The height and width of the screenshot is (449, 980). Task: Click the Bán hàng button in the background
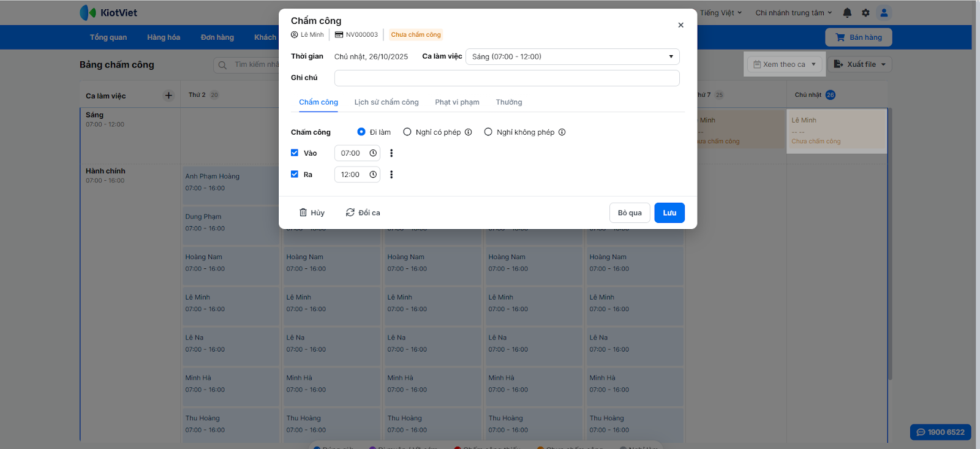(x=859, y=37)
